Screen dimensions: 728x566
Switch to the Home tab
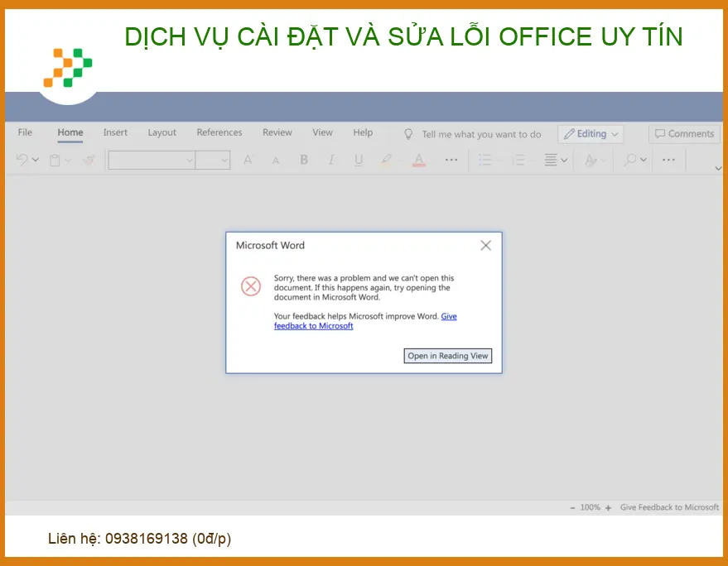pyautogui.click(x=70, y=132)
